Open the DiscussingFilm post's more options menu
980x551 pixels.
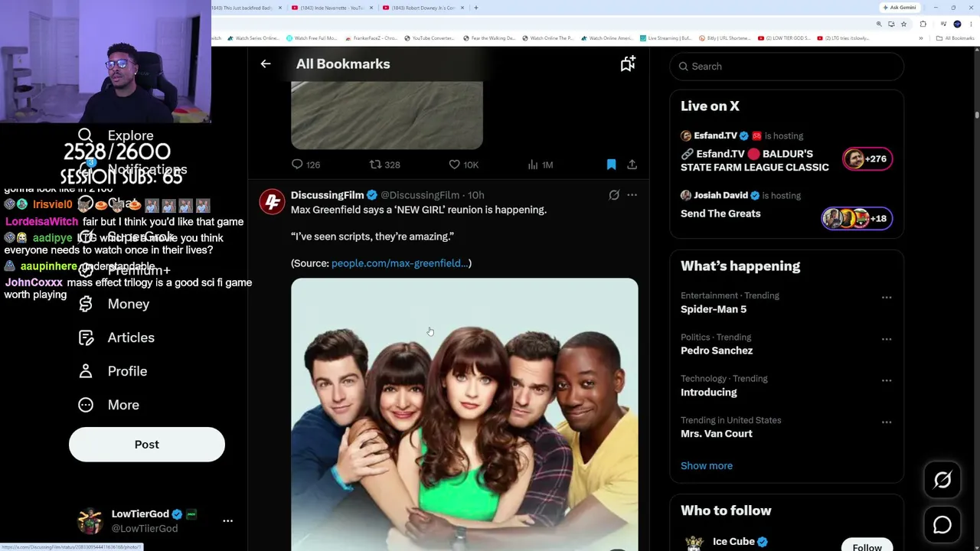[x=632, y=195]
